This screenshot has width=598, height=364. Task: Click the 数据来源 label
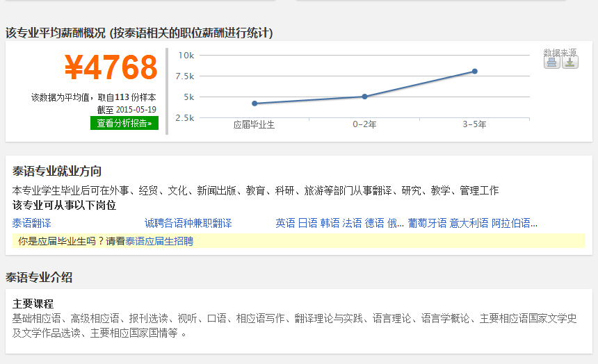(560, 52)
